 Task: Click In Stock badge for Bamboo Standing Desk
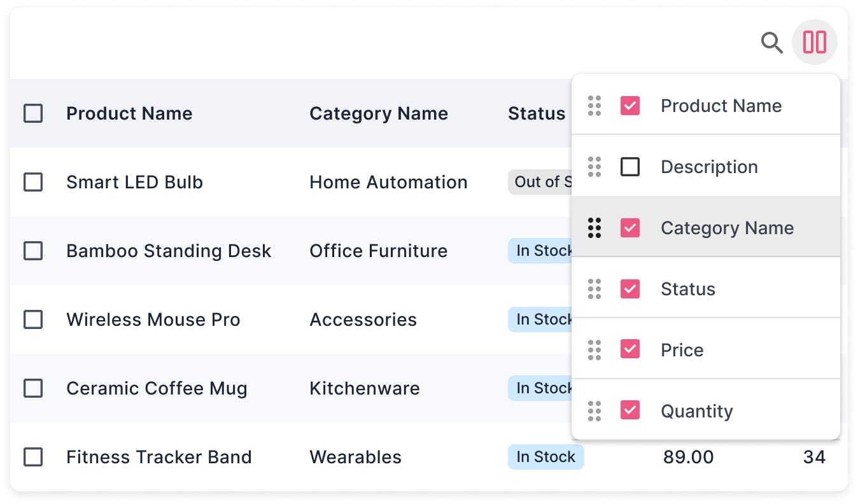(x=540, y=251)
